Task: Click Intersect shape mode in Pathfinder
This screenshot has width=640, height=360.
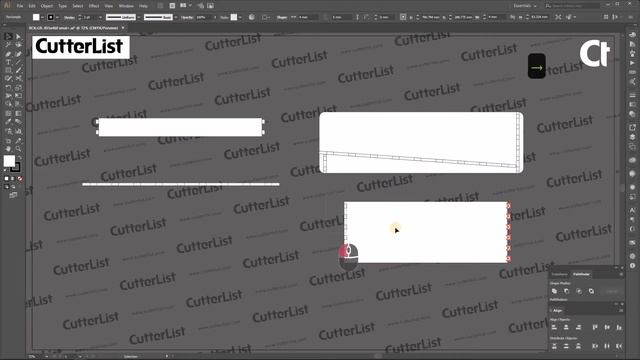Action: (579, 291)
